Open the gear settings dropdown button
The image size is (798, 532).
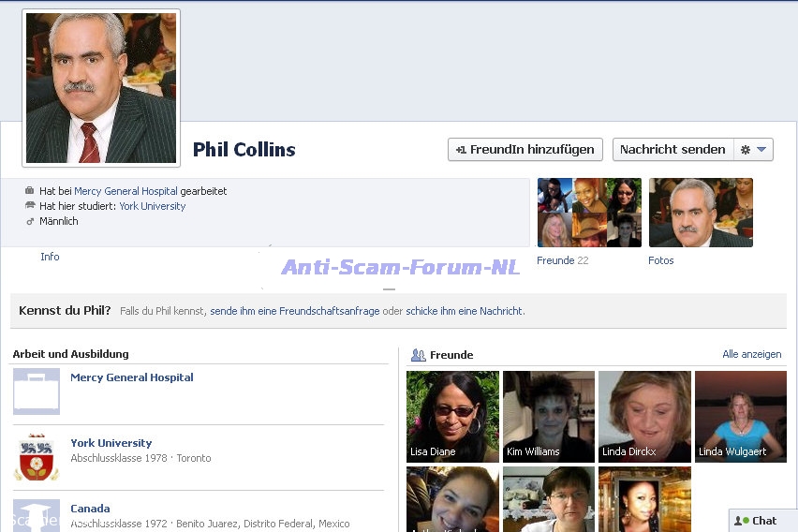754,150
